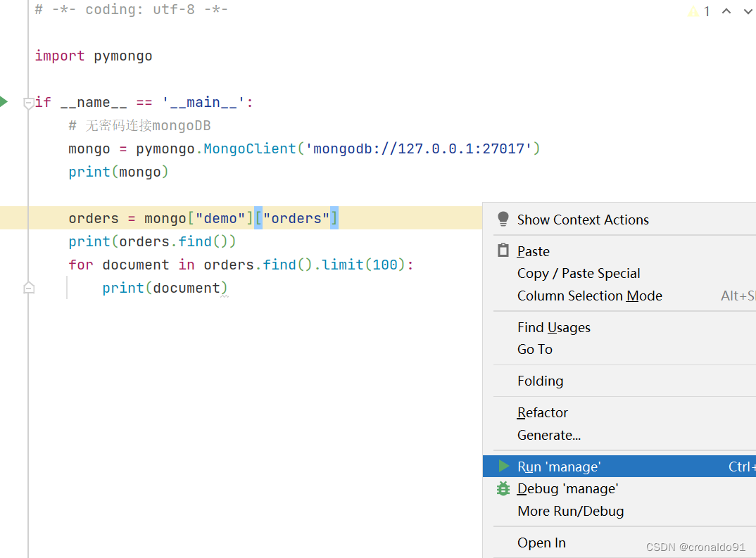This screenshot has height=558, width=756.
Task: Open the Refactor submenu
Action: 619,412
